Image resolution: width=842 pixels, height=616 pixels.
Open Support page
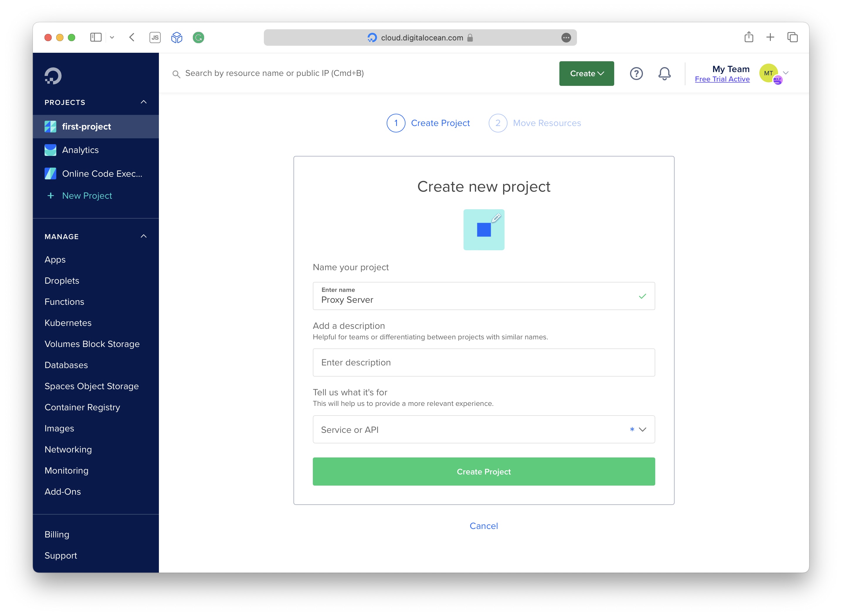pyautogui.click(x=61, y=556)
